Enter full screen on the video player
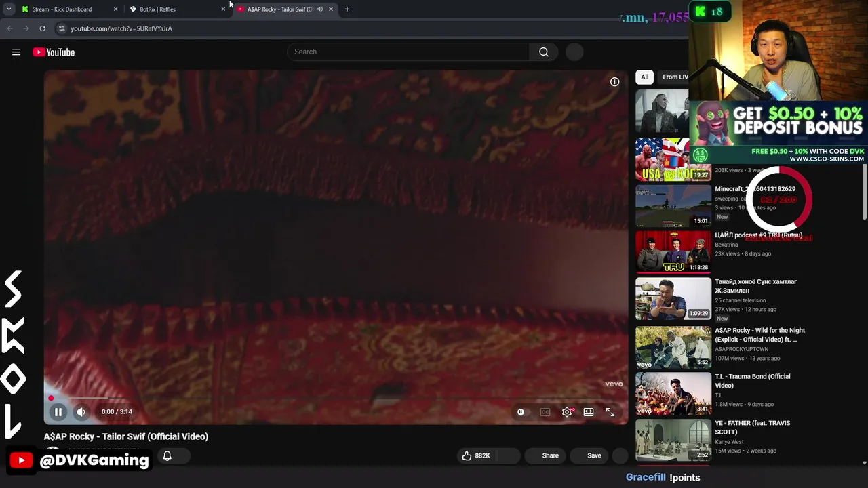 [x=610, y=412]
